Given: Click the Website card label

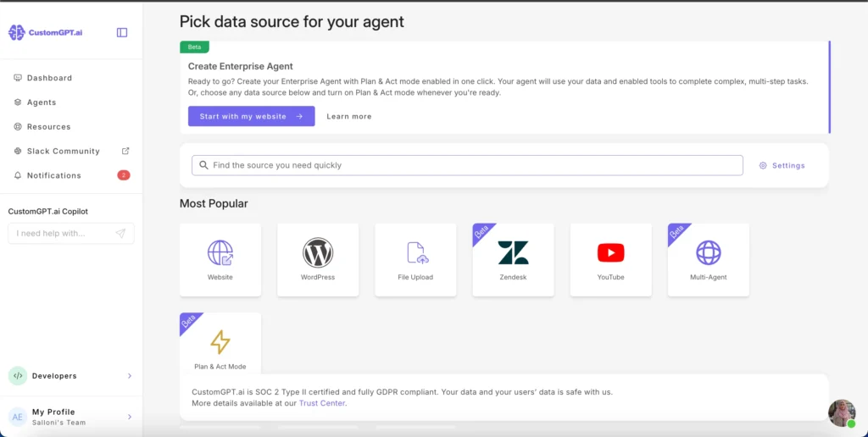Looking at the screenshot, I should tap(220, 277).
